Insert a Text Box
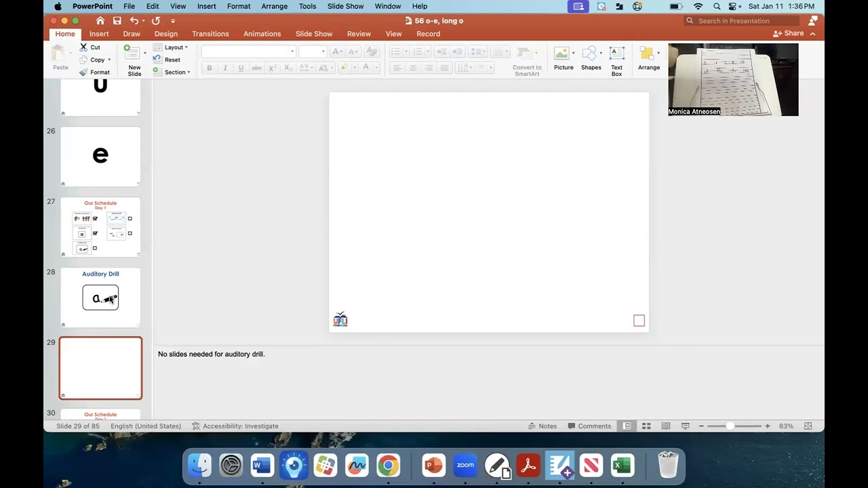The image size is (868, 488). (616, 61)
